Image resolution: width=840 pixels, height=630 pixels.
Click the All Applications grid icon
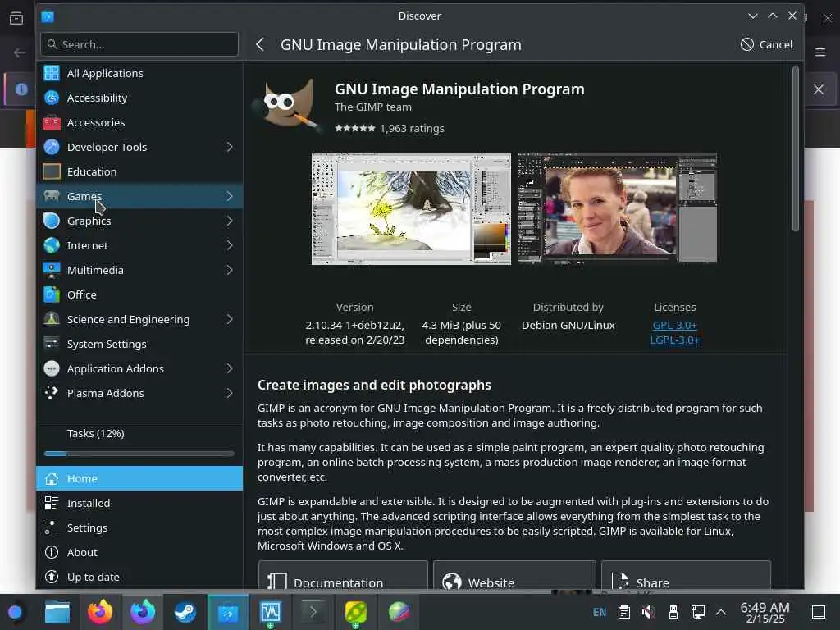click(x=52, y=73)
